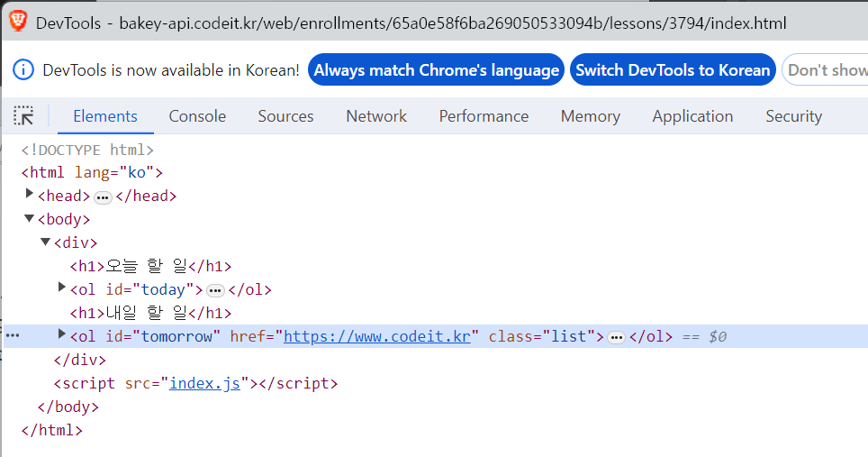Image resolution: width=868 pixels, height=457 pixels.
Task: Expand the ol id="tomorrow" node
Action: click(62, 334)
